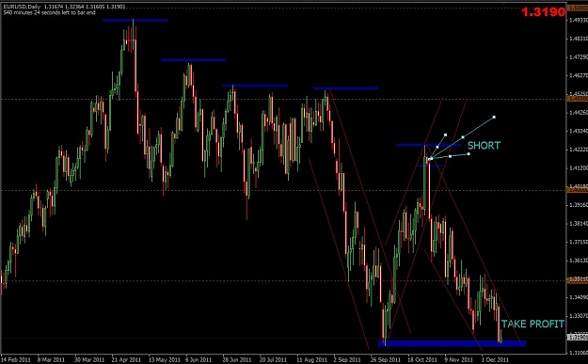Click the large red 1.3190 price label
588x364 pixels.
(x=543, y=12)
